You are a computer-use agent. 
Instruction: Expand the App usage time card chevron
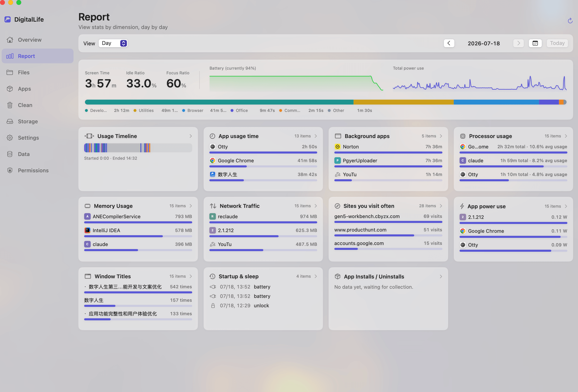pyautogui.click(x=316, y=136)
